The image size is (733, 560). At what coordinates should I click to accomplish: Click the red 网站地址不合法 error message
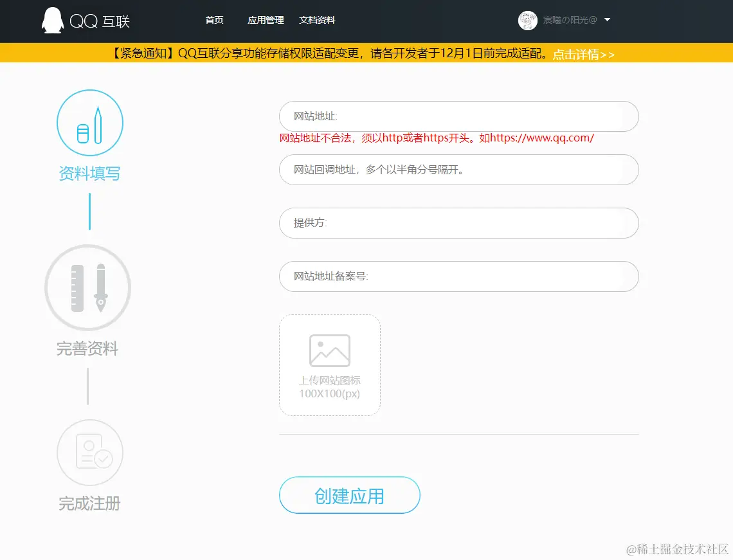[437, 138]
